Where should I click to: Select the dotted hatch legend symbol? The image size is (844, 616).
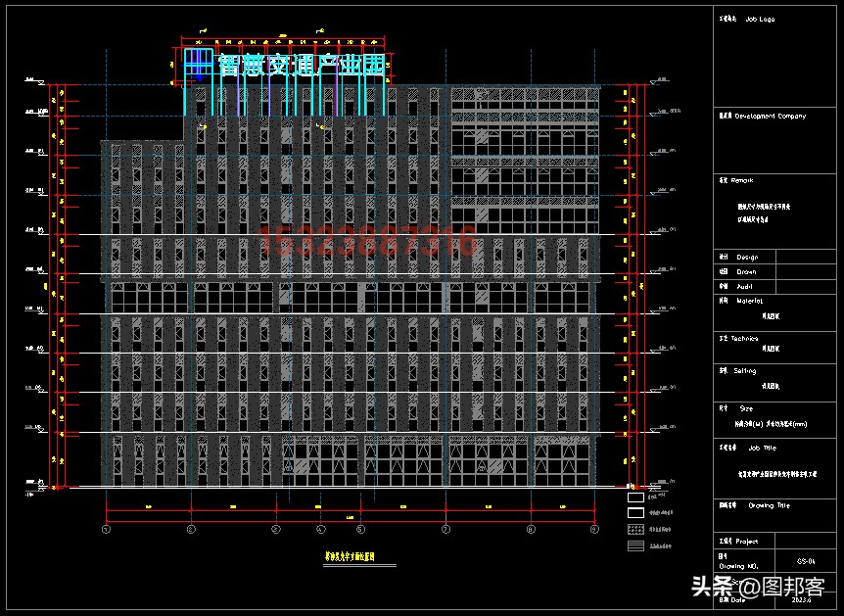click(635, 529)
